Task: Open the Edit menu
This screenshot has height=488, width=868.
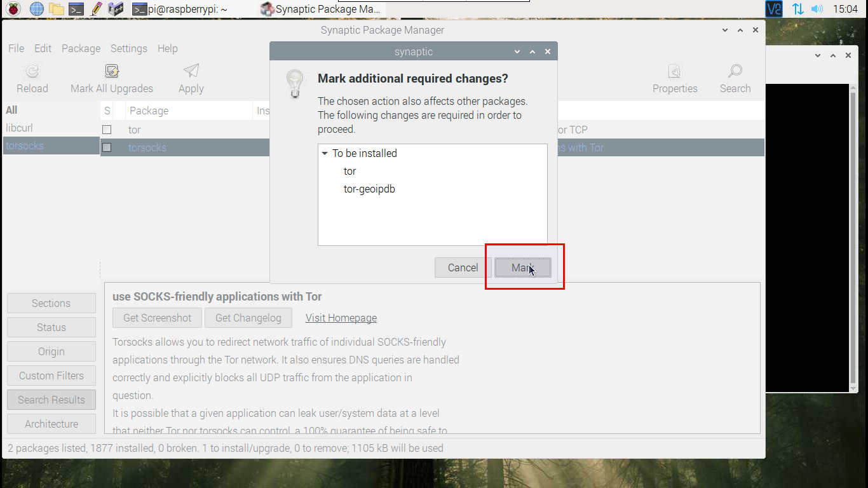Action: (x=43, y=48)
